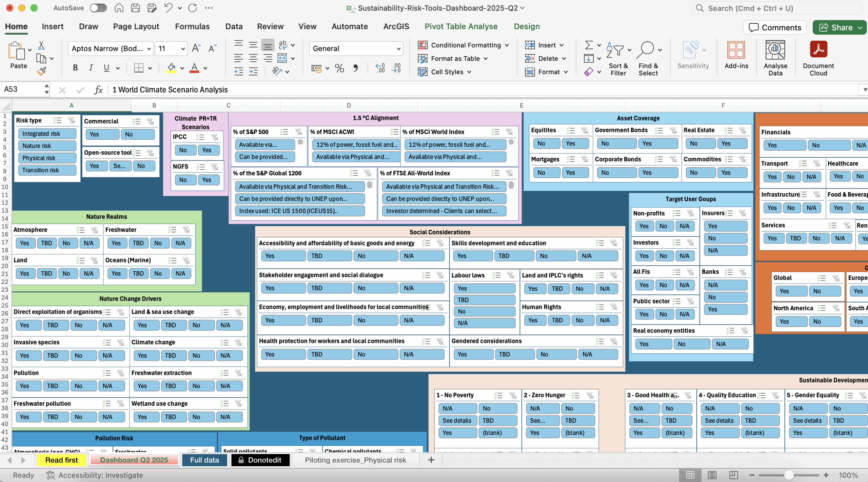Switch to Piloting exercise_Physical risk sheet
Image resolution: width=868 pixels, height=482 pixels.
click(x=355, y=460)
